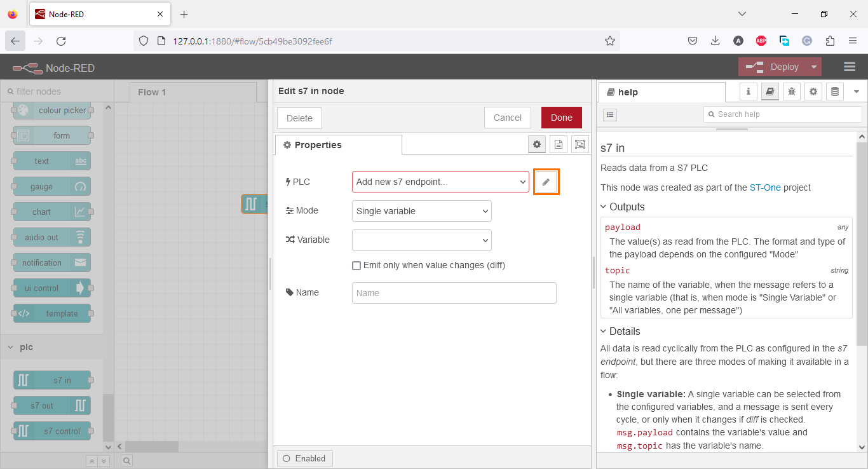Open the Variable dropdown
Image resolution: width=868 pixels, height=469 pixels.
[x=422, y=240]
